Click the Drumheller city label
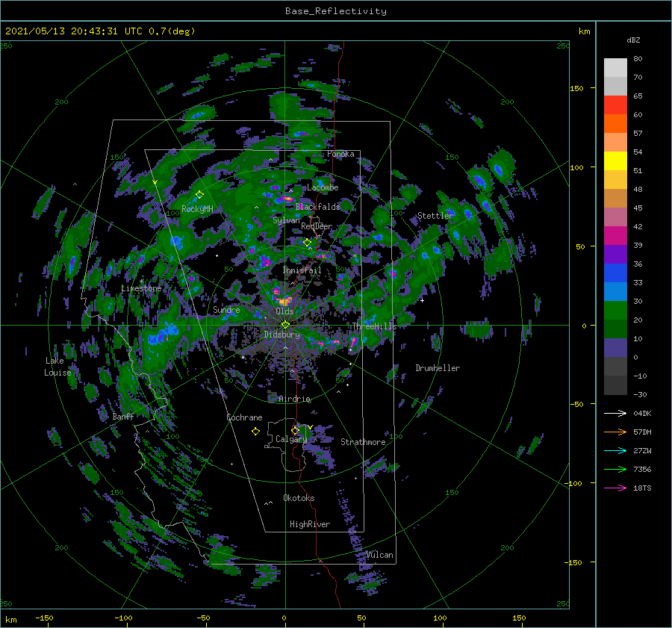 coord(438,368)
